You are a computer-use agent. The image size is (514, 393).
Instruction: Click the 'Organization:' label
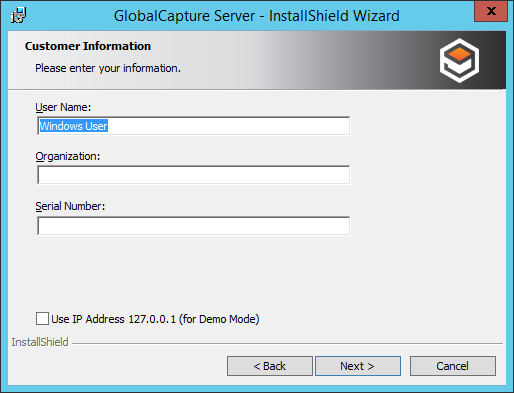pyautogui.click(x=68, y=156)
